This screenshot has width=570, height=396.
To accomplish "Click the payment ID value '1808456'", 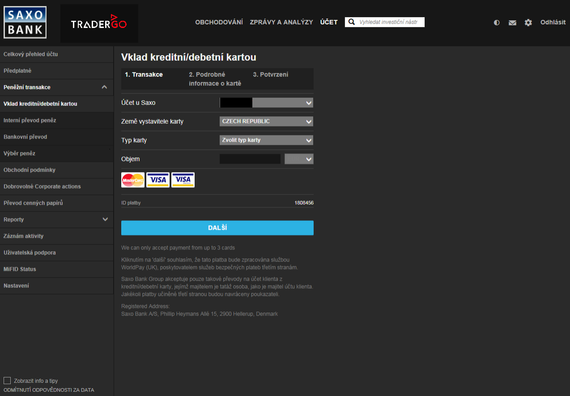I will [x=304, y=203].
